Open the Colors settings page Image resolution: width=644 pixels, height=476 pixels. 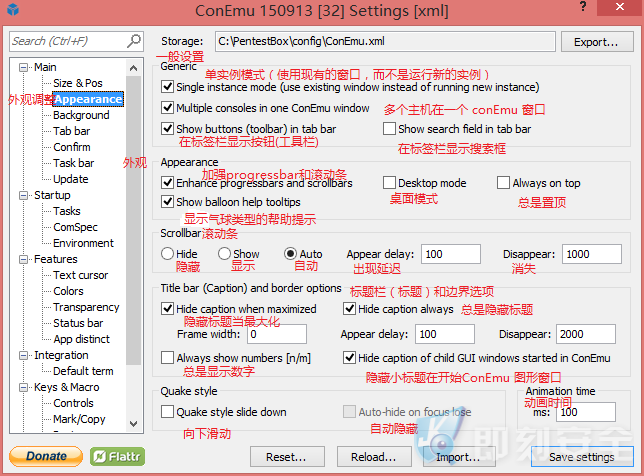pos(68,291)
